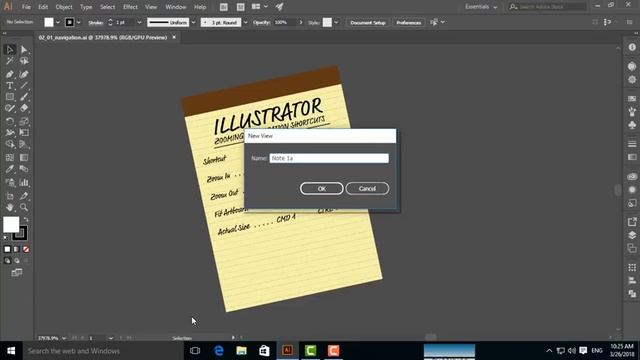The height and width of the screenshot is (360, 640).
Task: Select the Line Segment tool
Action: pos(24,86)
